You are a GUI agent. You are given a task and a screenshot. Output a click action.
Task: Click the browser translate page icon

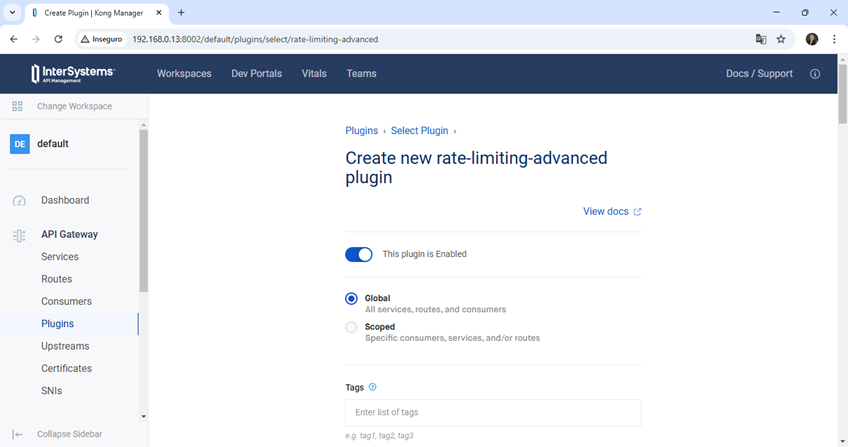(x=761, y=39)
